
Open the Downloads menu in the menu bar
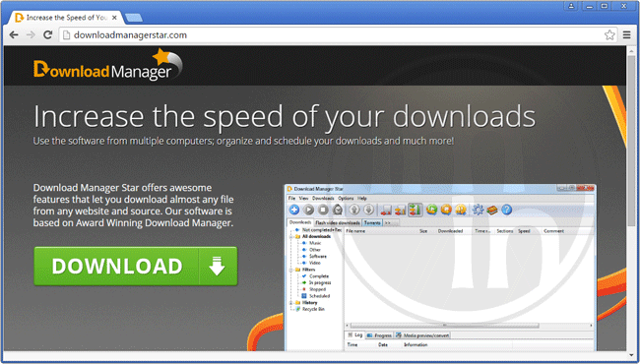point(323,198)
